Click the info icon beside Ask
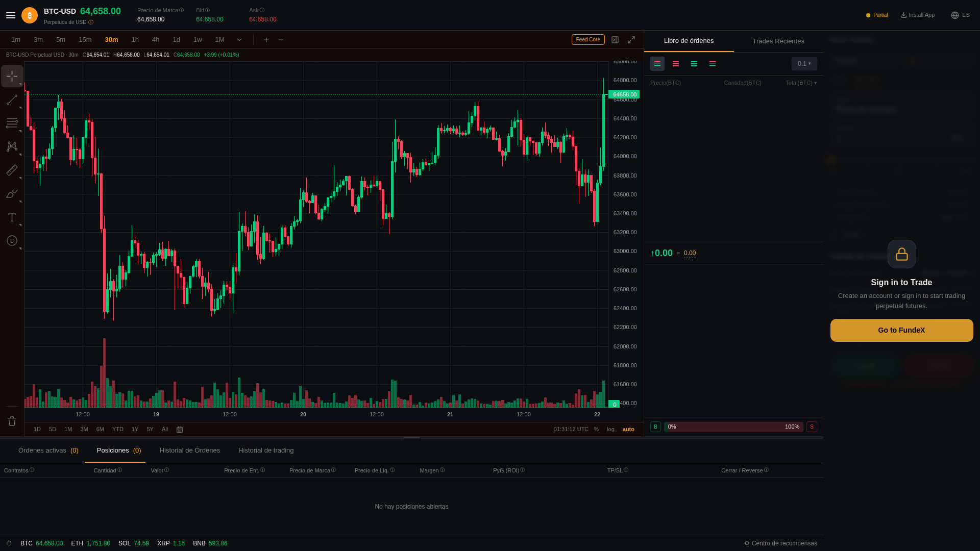Image resolution: width=980 pixels, height=551 pixels. (262, 10)
